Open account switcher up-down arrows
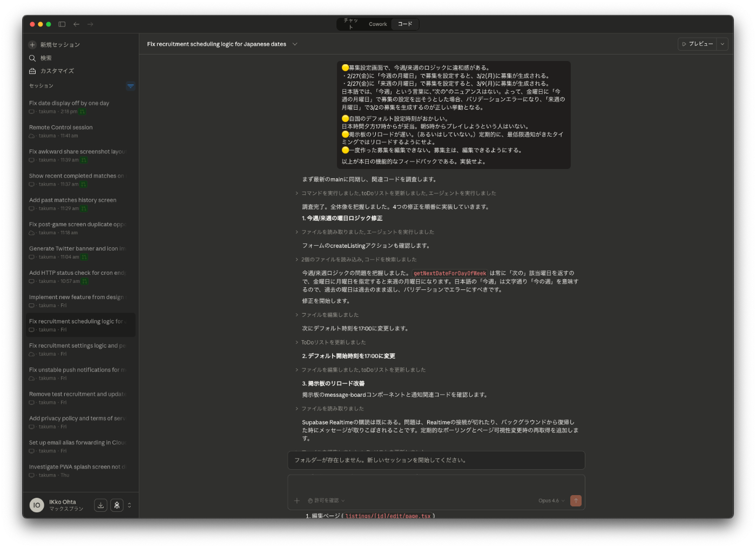The width and height of the screenshot is (756, 548). pyautogui.click(x=129, y=505)
